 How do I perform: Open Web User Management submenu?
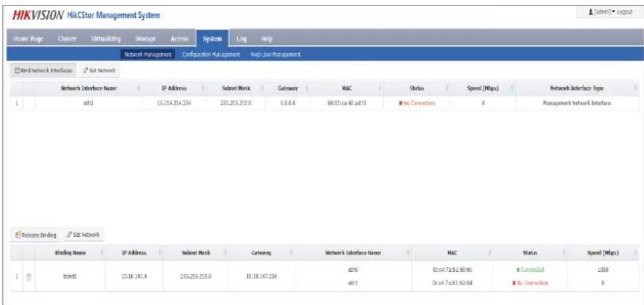[275, 55]
